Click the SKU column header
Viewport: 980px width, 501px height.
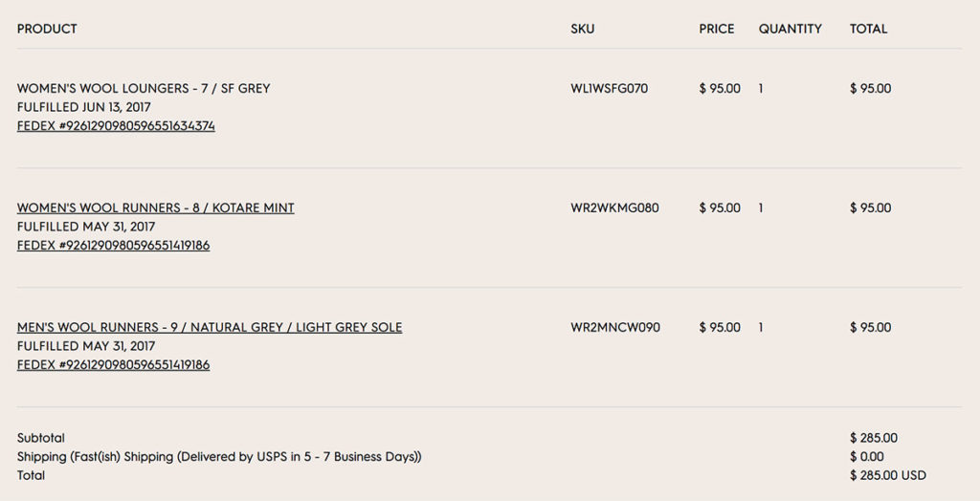(583, 29)
